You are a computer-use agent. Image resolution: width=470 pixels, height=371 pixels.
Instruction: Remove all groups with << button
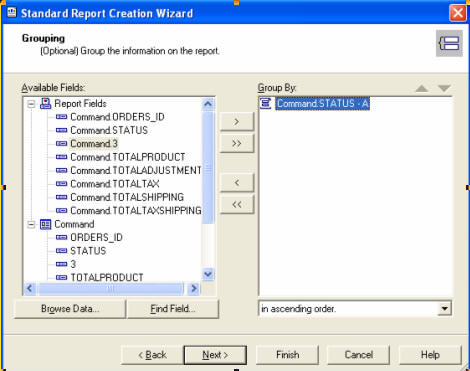pyautogui.click(x=237, y=204)
